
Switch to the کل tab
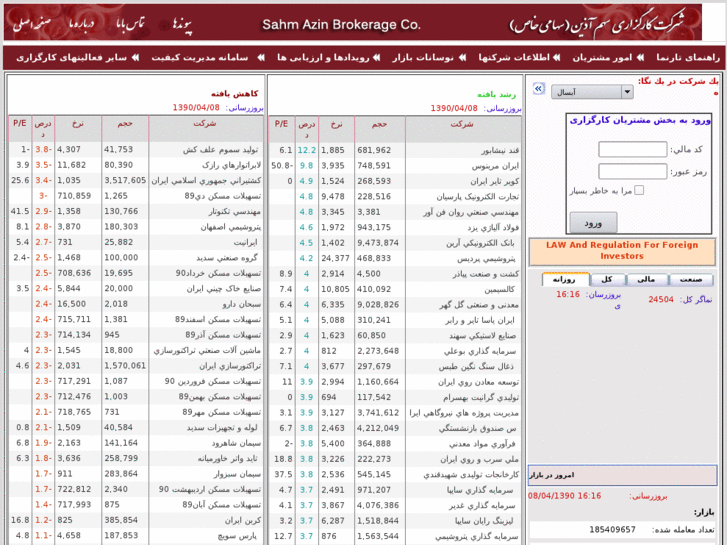click(606, 280)
